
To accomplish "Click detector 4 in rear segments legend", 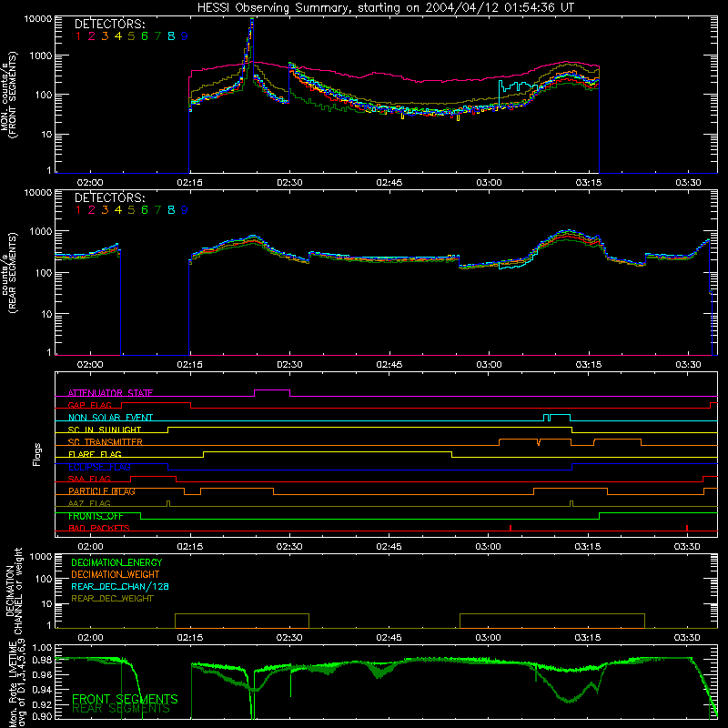I will tap(118, 210).
